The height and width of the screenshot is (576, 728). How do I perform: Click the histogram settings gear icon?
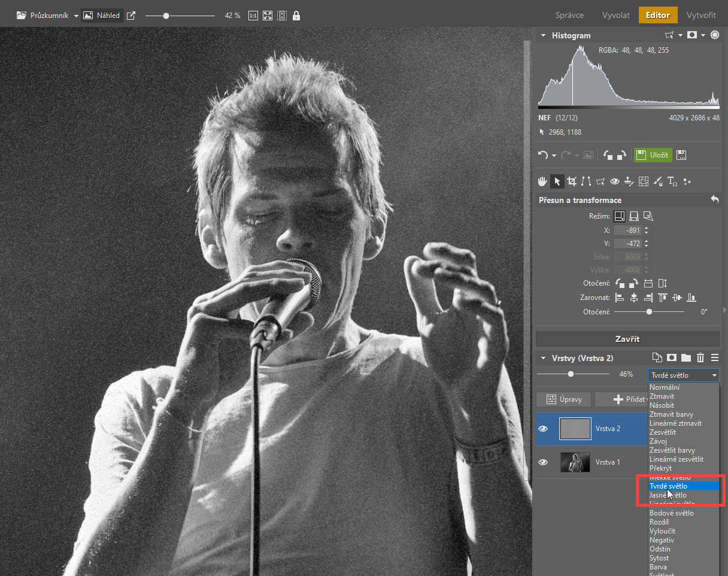click(x=715, y=35)
